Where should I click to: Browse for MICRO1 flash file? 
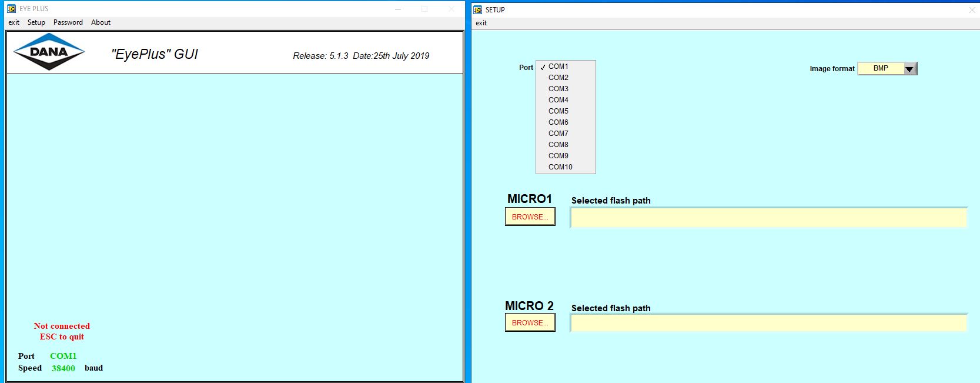coord(530,217)
